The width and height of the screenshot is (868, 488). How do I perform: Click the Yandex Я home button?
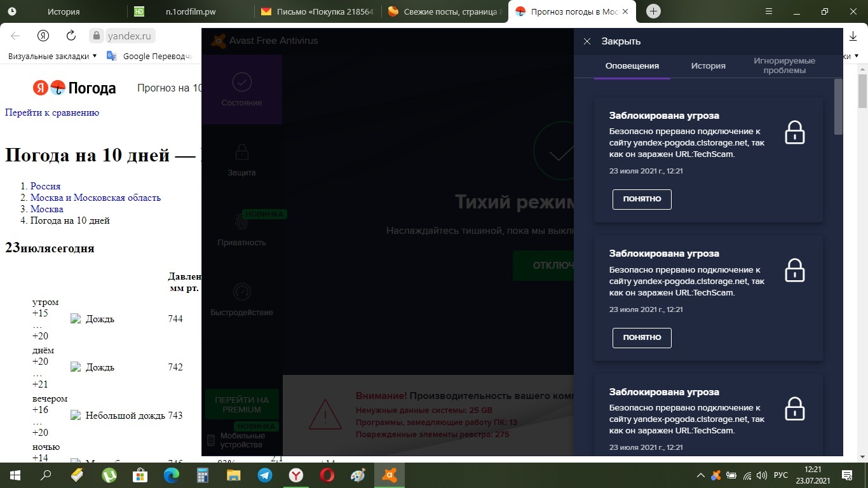coord(43,36)
